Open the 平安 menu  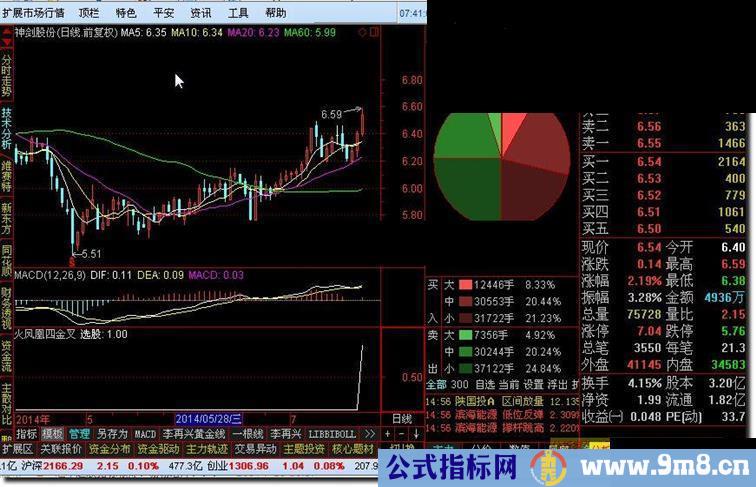[x=163, y=13]
